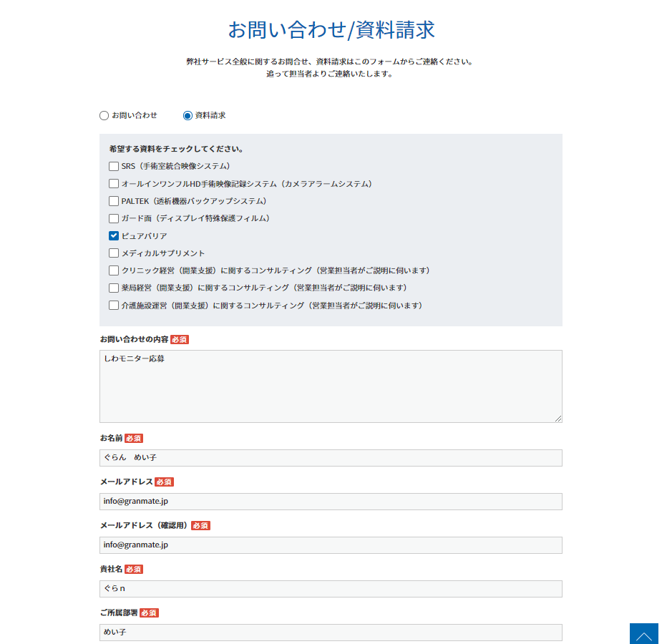Click the お問い合わせ/資料請求 page heading
667x644 pixels.
(331, 30)
